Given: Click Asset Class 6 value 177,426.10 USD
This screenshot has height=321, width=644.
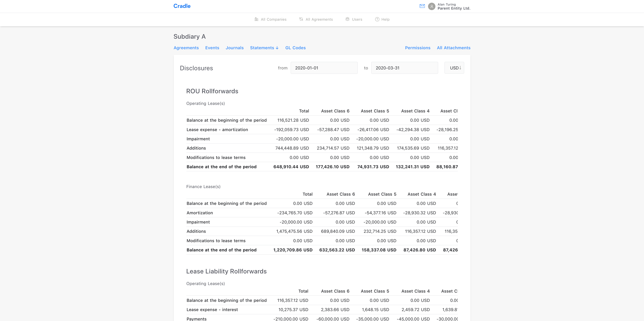Looking at the screenshot, I should pyautogui.click(x=332, y=167).
